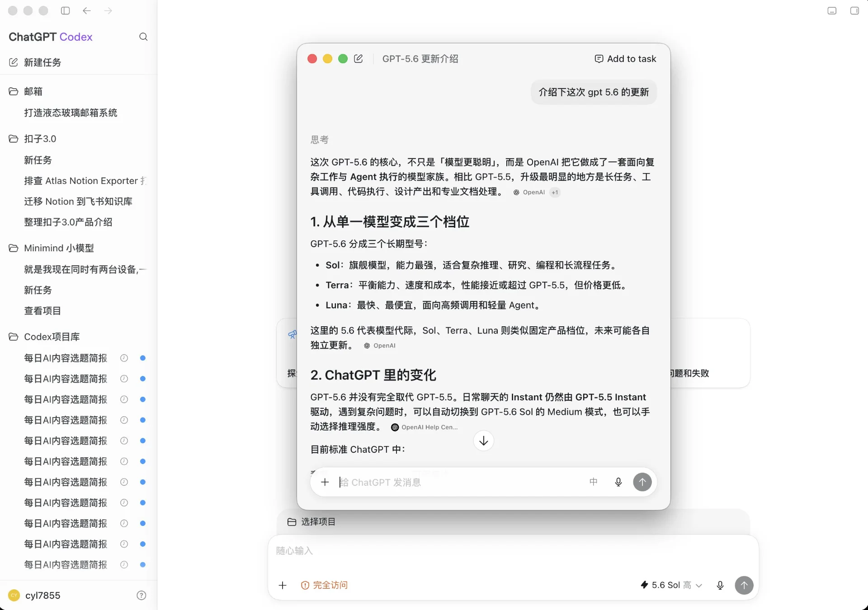Click microphone icon in popup composer

(618, 482)
